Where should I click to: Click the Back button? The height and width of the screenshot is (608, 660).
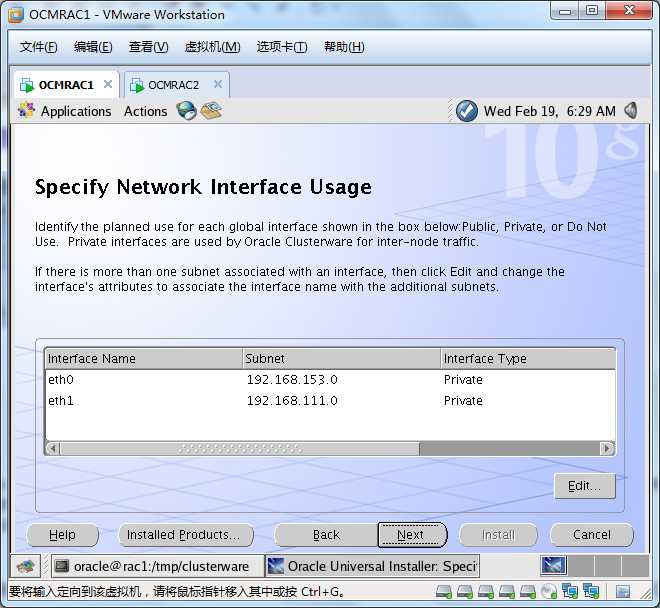tap(326, 535)
